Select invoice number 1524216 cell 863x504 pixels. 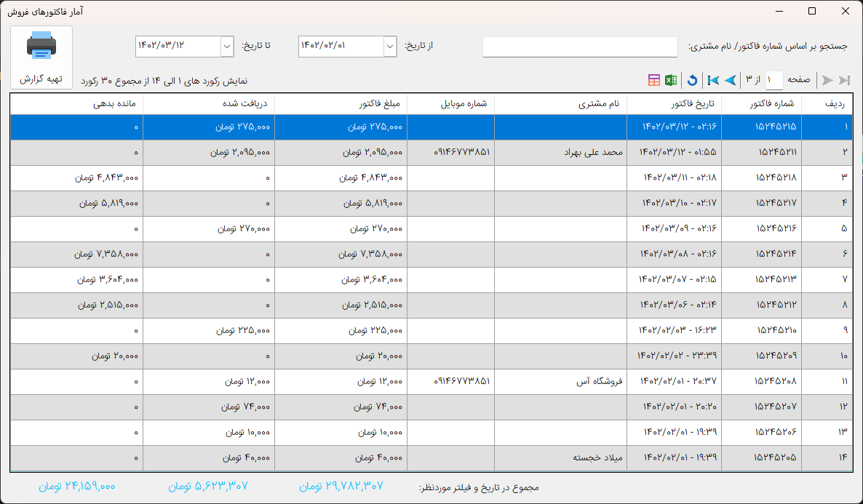pyautogui.click(x=762, y=228)
